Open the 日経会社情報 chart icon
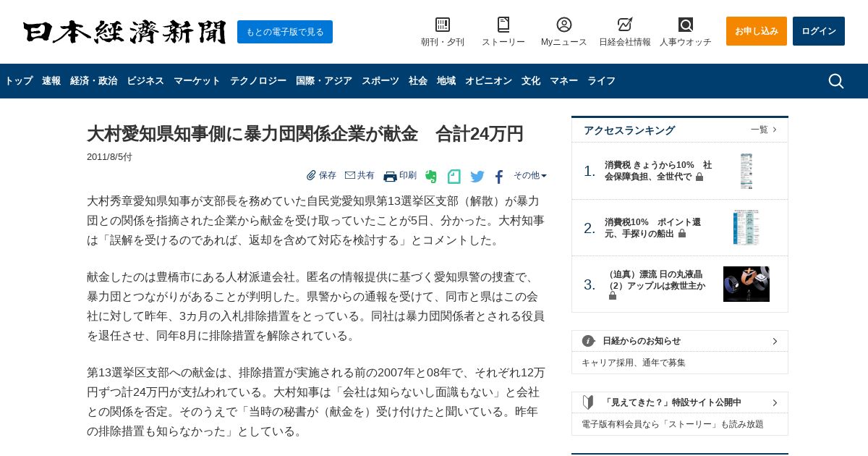Image resolution: width=868 pixels, height=456 pixels. 625,25
